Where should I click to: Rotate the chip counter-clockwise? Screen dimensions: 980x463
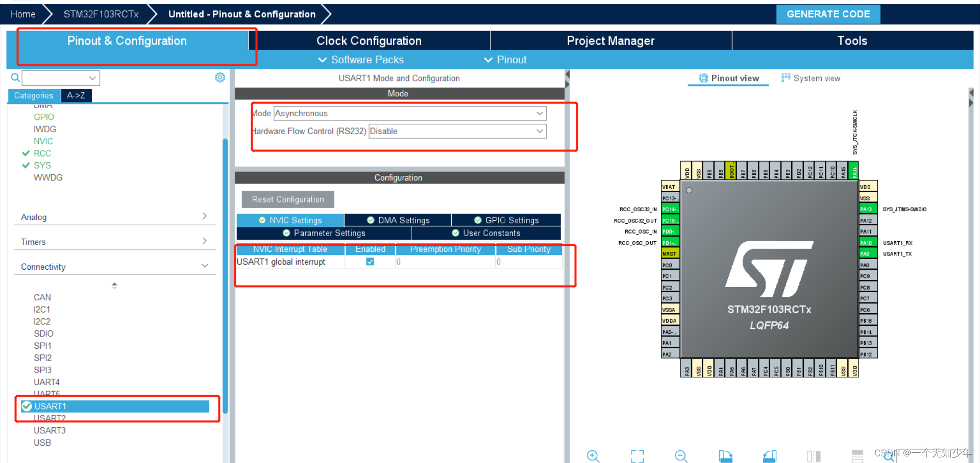pyautogui.click(x=770, y=455)
